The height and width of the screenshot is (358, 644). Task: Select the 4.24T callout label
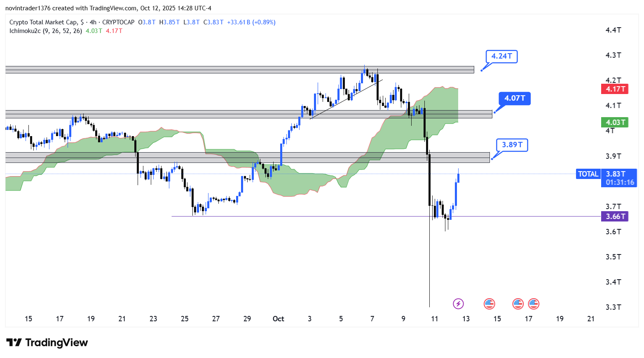point(501,56)
